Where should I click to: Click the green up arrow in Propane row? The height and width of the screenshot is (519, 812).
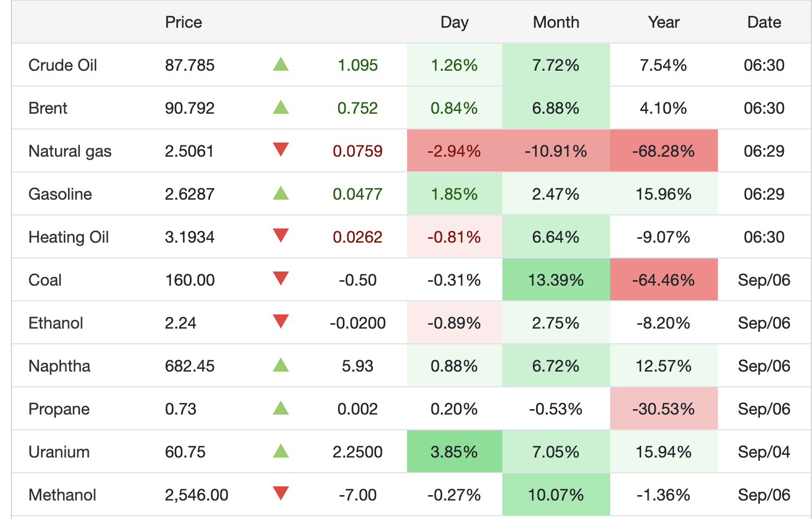(x=281, y=408)
